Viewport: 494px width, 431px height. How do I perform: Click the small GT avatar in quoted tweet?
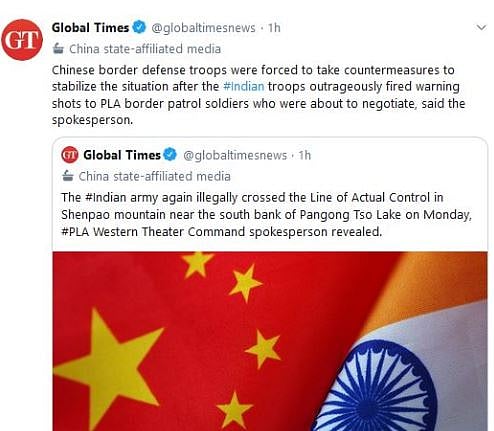[x=70, y=155]
